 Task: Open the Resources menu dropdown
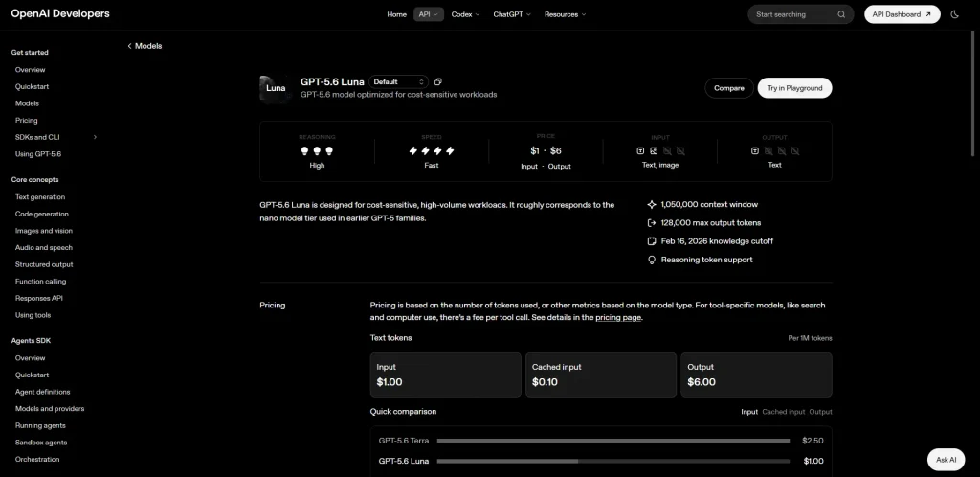click(x=565, y=14)
